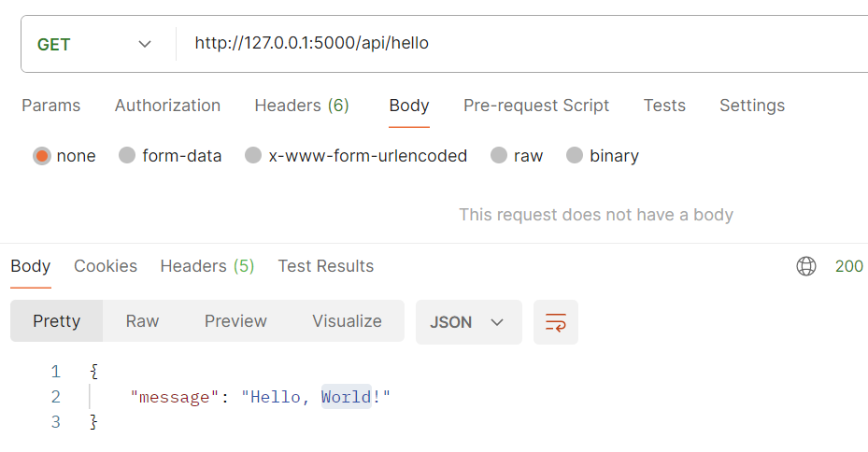Click the request URL field

(x=522, y=44)
